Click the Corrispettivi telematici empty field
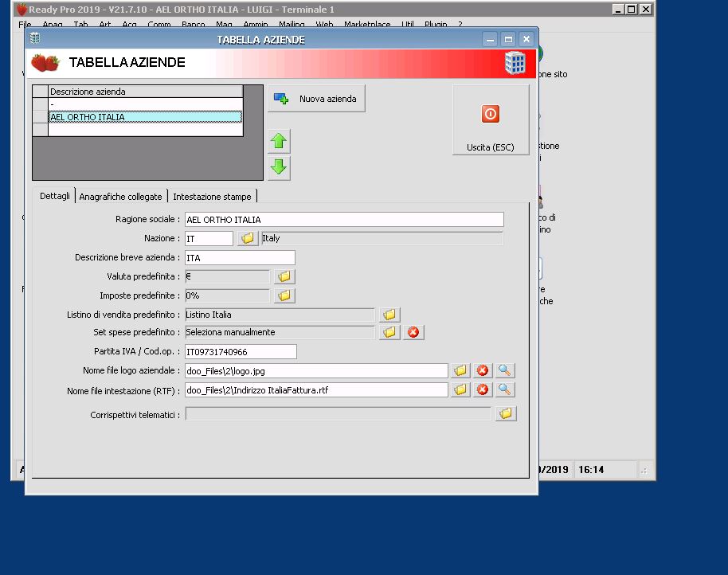 click(x=338, y=414)
